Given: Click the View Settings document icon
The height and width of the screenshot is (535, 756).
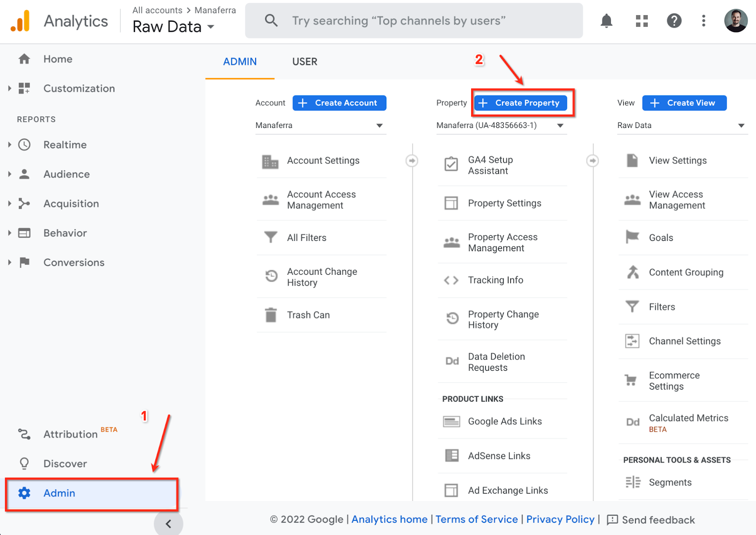Looking at the screenshot, I should [632, 161].
